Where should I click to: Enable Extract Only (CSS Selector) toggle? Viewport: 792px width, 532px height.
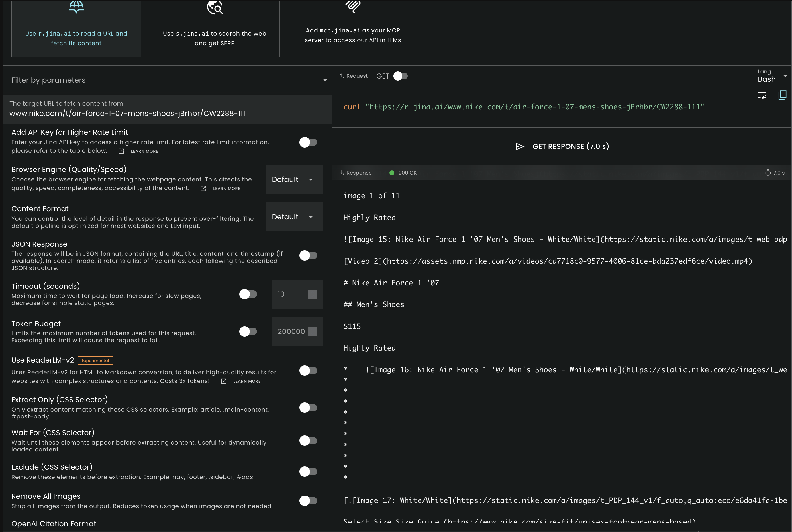308,408
